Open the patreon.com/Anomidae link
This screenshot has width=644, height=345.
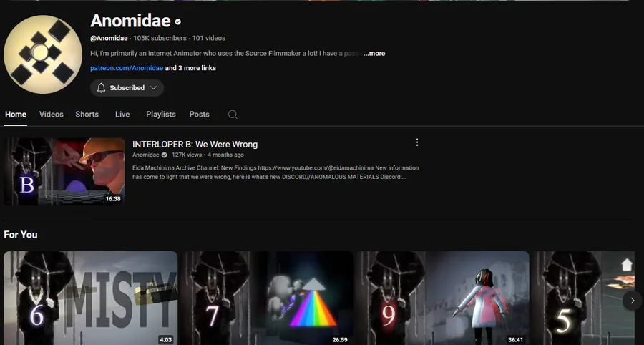[127, 68]
